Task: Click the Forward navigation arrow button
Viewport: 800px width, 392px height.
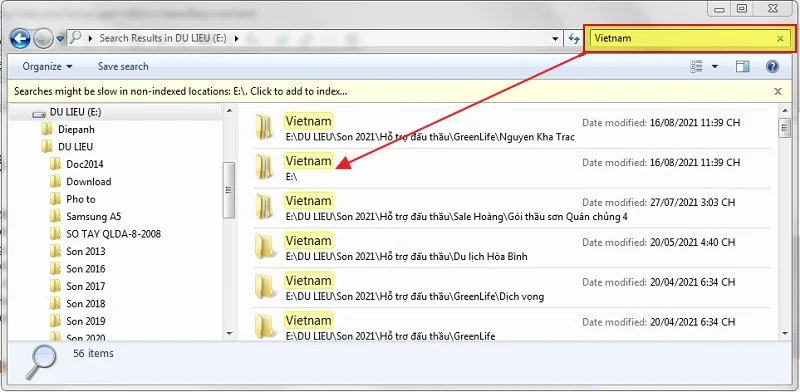Action: point(43,38)
